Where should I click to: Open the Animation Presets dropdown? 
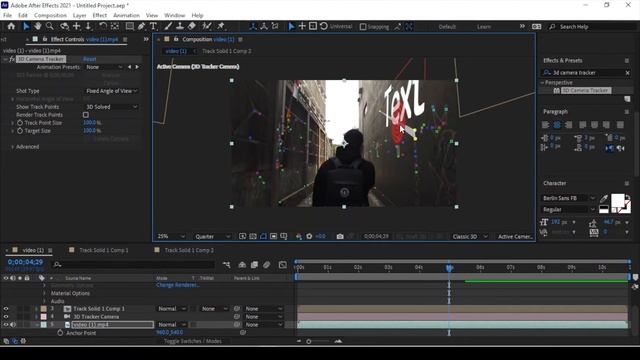pos(104,67)
